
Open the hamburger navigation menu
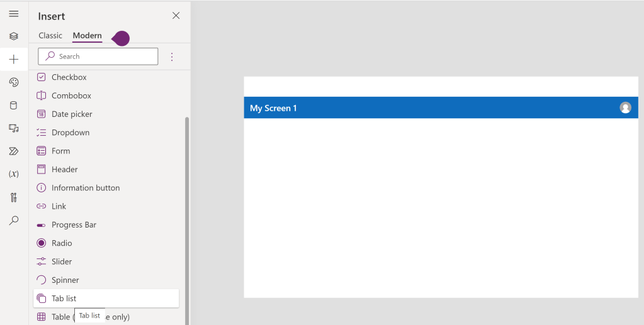click(14, 14)
